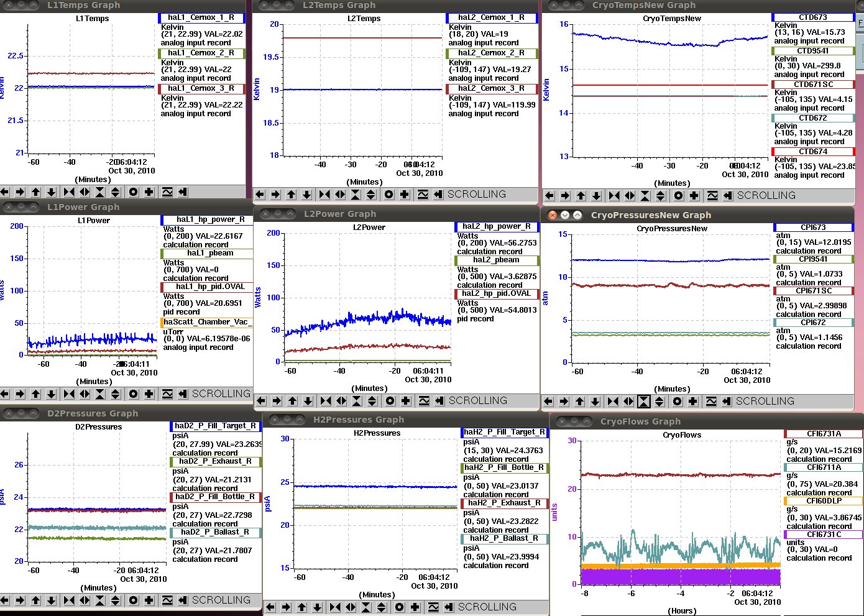Toggle scrolling mode in L1Power toolbar
Viewport: 864px width, 616px height.
tap(183, 394)
